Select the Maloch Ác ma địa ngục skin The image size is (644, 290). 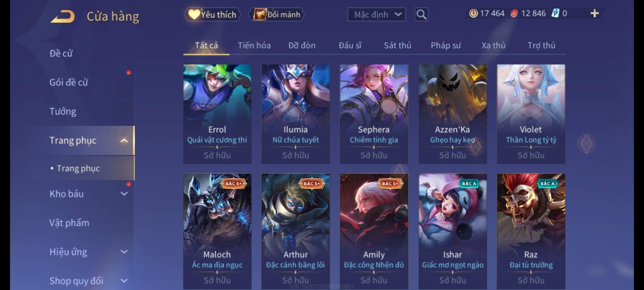(217, 231)
